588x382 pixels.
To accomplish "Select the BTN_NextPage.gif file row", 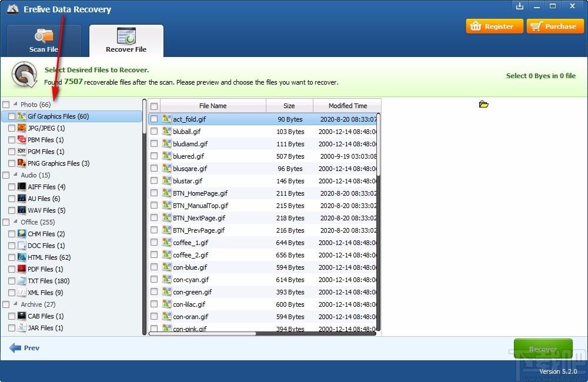I will tap(262, 218).
